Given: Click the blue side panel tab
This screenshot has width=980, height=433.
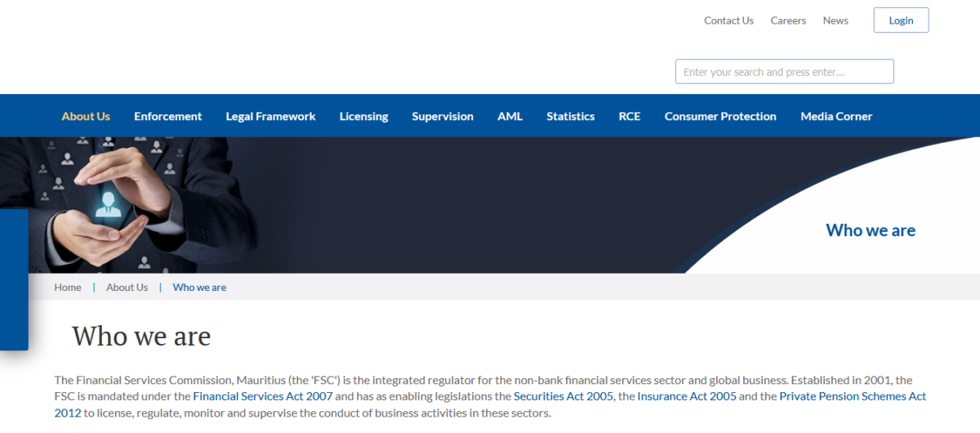Looking at the screenshot, I should click(x=14, y=279).
